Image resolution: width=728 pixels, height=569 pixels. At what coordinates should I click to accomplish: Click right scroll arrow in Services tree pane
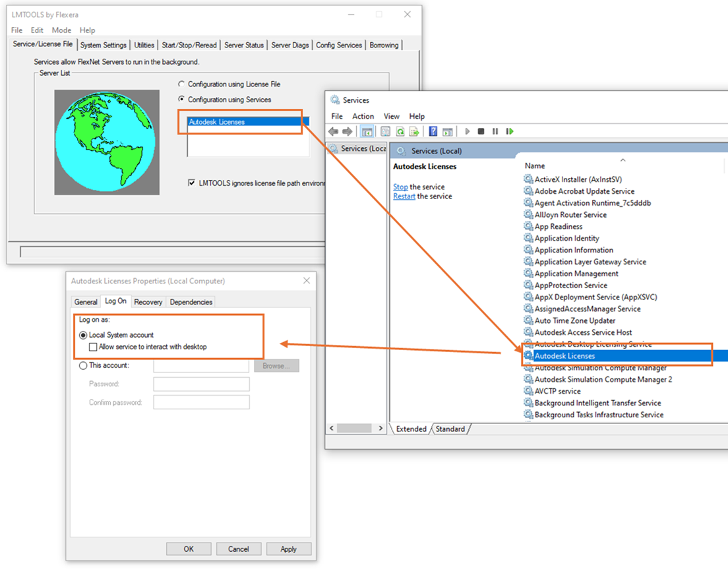pos(380,428)
